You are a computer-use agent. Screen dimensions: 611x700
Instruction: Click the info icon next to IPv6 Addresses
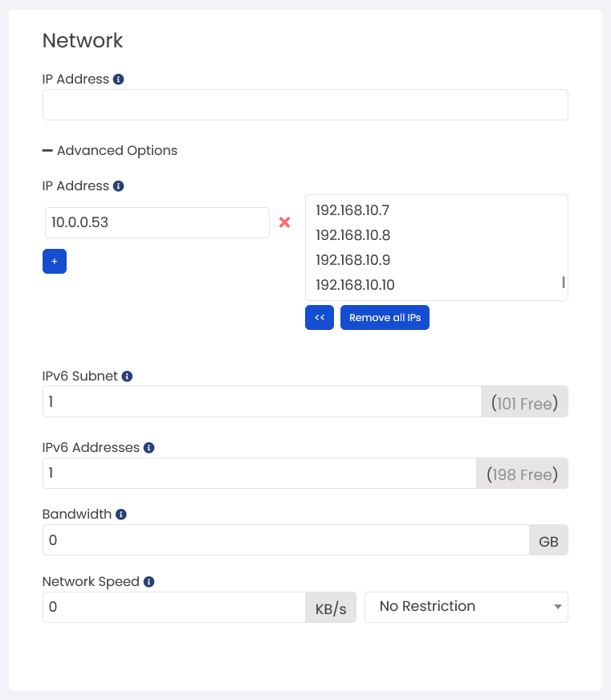coord(149,448)
